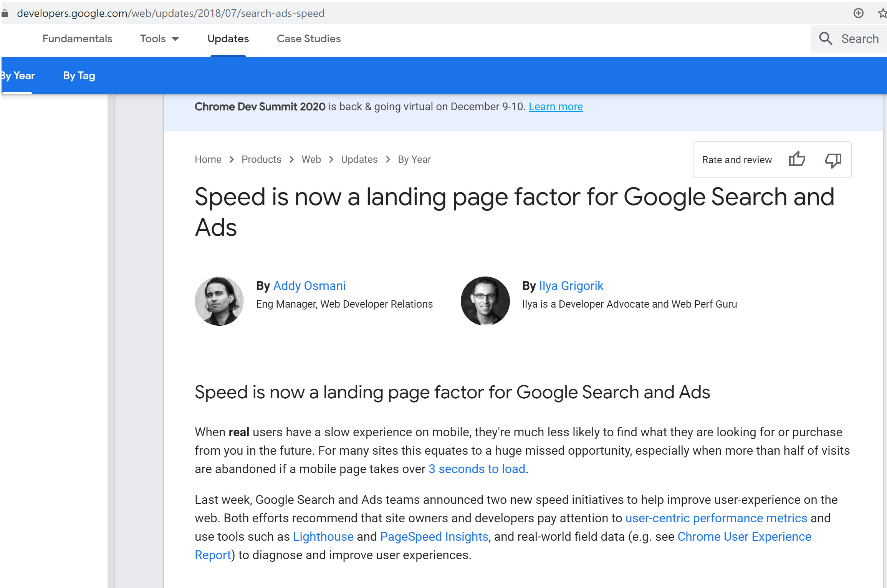Switch to the By Tag tab
This screenshot has height=588, width=887.
[x=79, y=76]
